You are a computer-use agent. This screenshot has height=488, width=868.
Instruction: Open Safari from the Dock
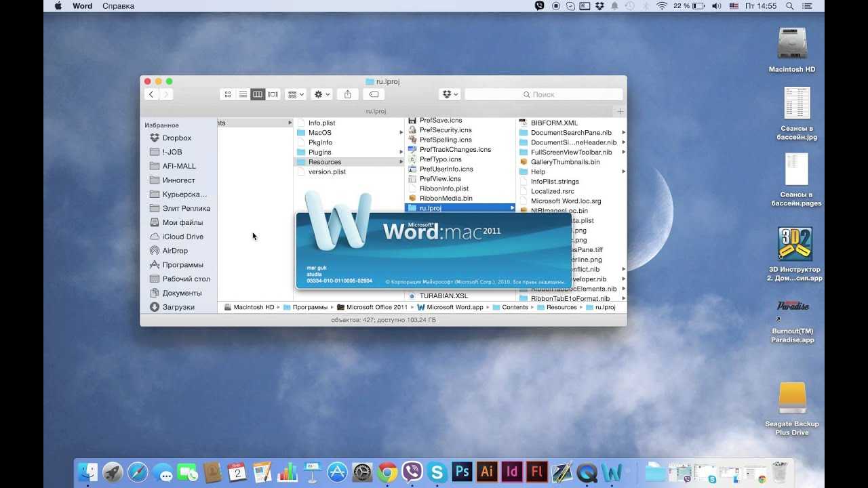pos(138,472)
